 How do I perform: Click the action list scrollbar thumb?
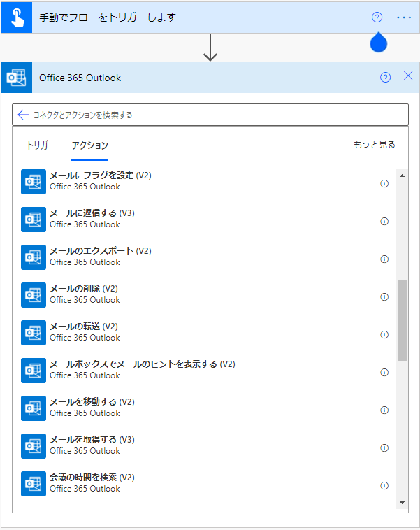click(402, 321)
